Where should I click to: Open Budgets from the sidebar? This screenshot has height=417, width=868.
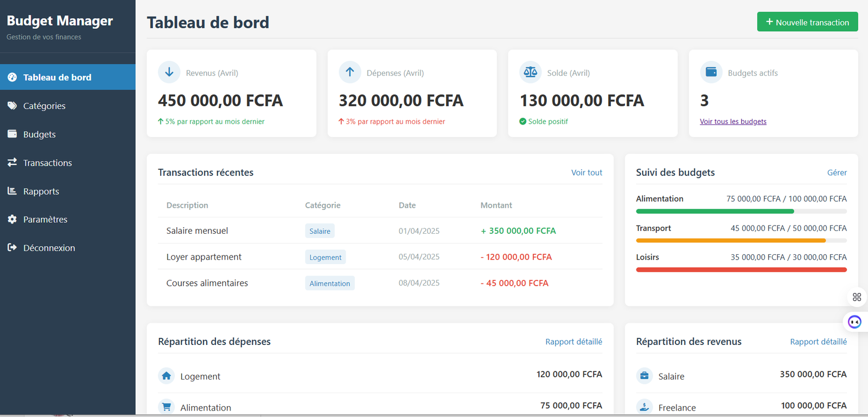68,134
